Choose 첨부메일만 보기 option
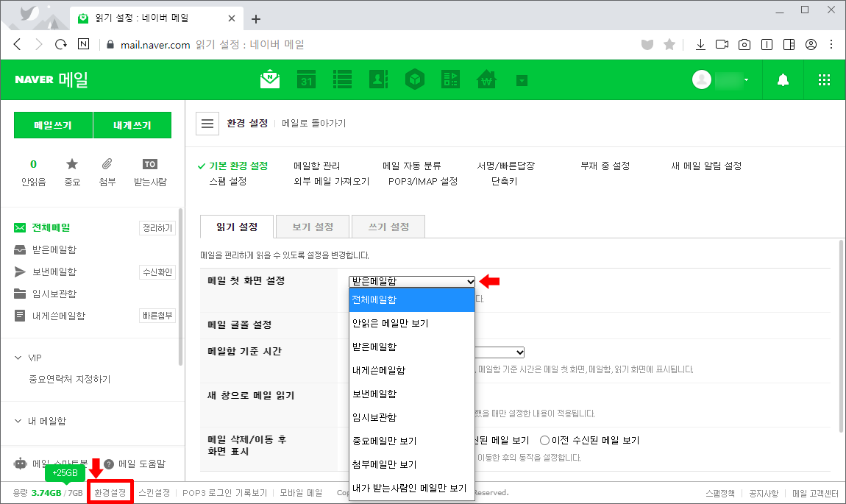The width and height of the screenshot is (846, 504). tap(412, 464)
